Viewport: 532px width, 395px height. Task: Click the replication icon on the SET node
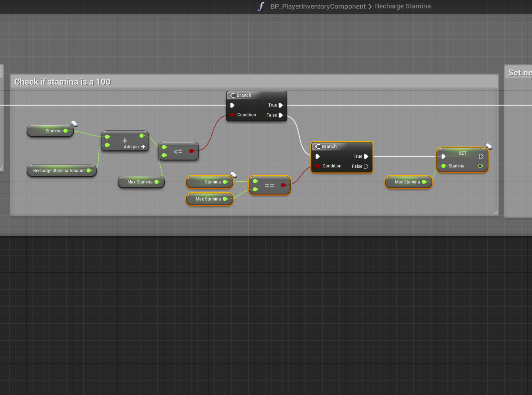click(489, 146)
